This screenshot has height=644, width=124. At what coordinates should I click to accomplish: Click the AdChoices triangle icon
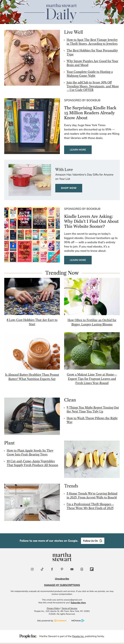coord(83,620)
